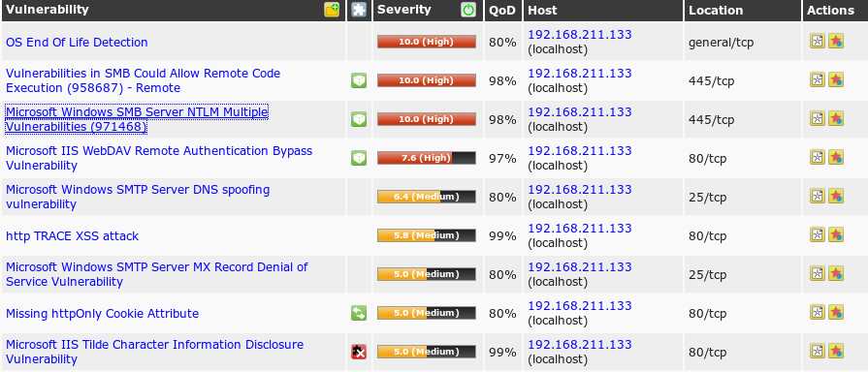Open Missing httpOnly Cookie Attribute result

pos(103,314)
